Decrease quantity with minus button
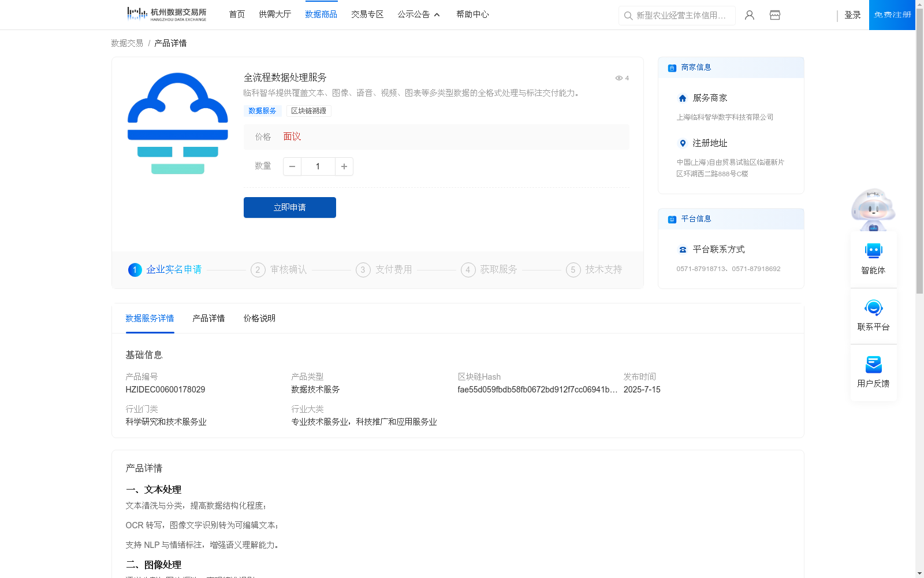The width and height of the screenshot is (924, 578). 292,166
